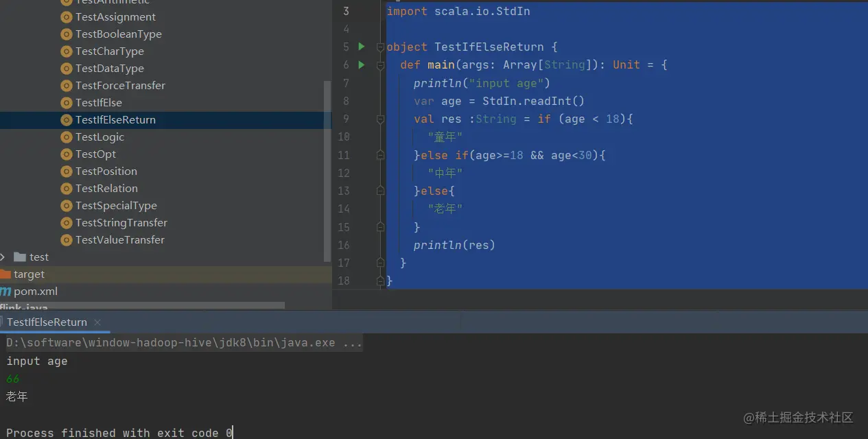Click the TestDataType object icon
868x439 pixels.
(x=67, y=69)
